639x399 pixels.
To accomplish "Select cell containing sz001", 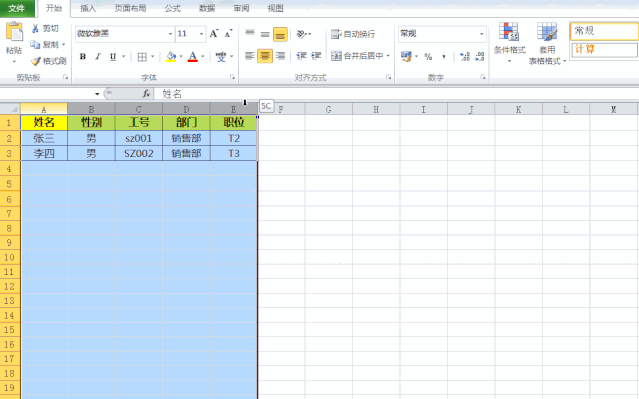I will click(139, 139).
